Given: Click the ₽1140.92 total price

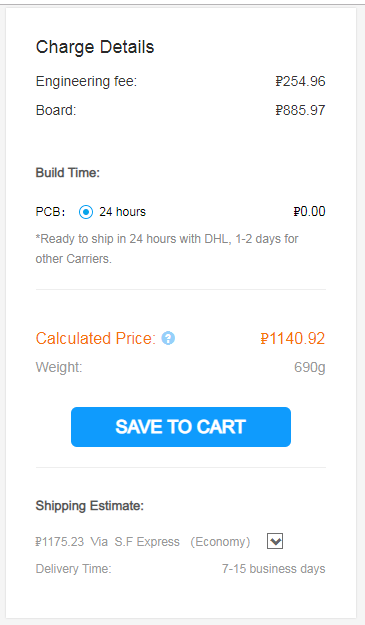Looking at the screenshot, I should click(x=293, y=338).
